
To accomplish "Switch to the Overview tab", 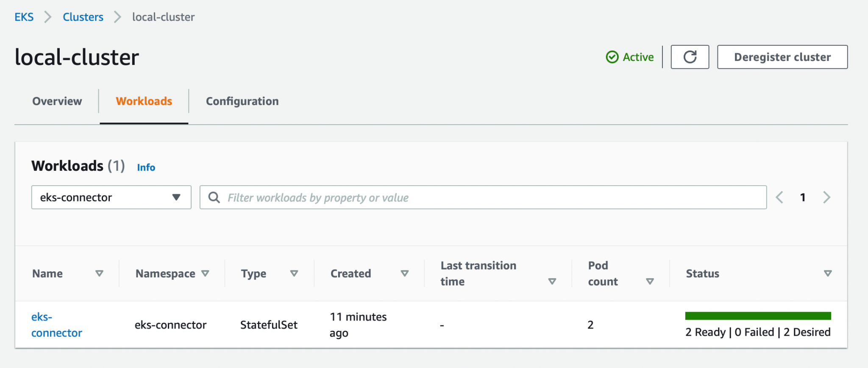I will (x=57, y=101).
